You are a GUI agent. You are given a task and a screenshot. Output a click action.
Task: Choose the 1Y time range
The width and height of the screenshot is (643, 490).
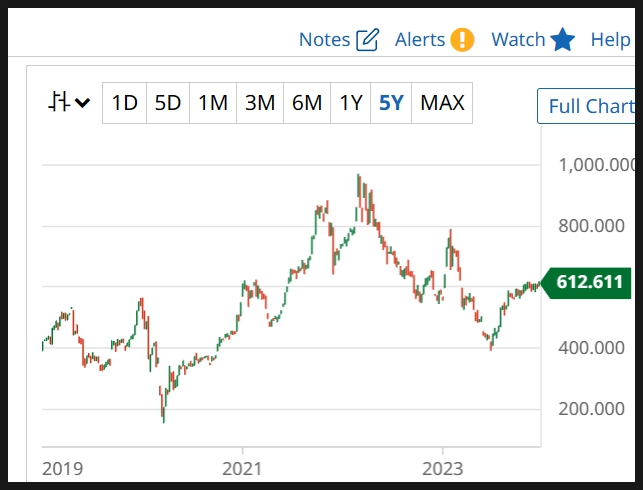351,103
